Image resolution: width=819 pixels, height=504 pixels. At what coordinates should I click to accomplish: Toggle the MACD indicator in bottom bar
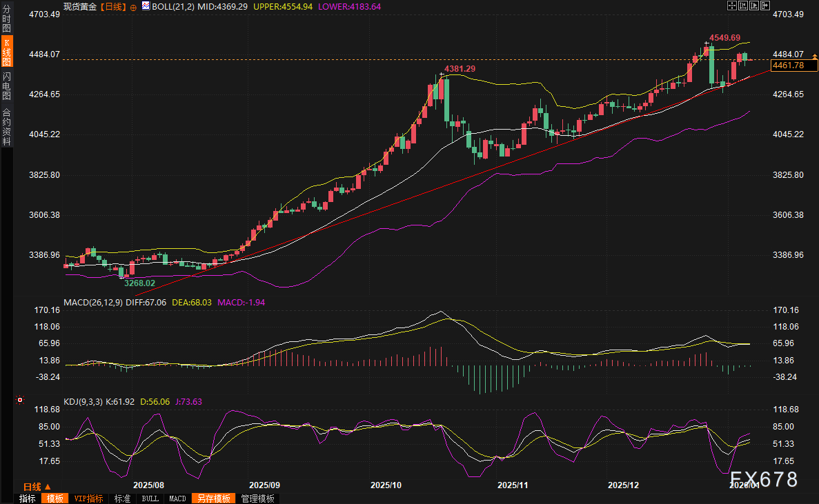pos(177,498)
